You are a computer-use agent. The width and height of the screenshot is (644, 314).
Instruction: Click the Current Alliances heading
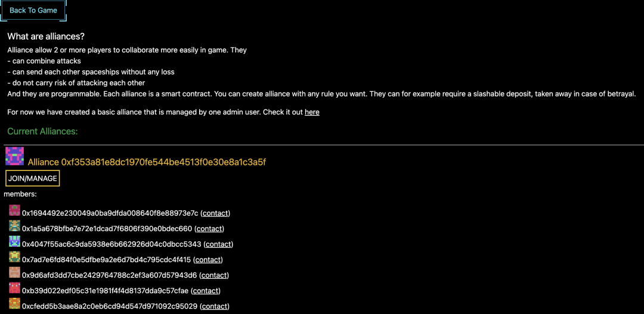43,131
